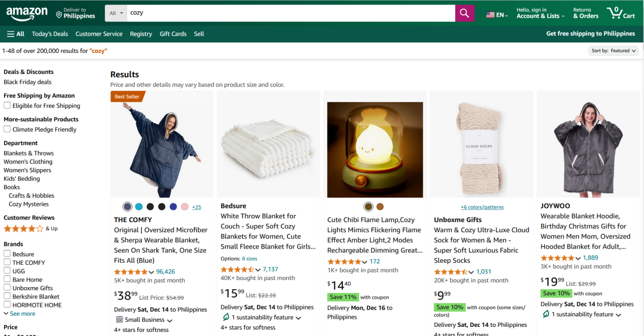
Task: Select the teal color swatch on THE COMFY
Action: [139, 207]
